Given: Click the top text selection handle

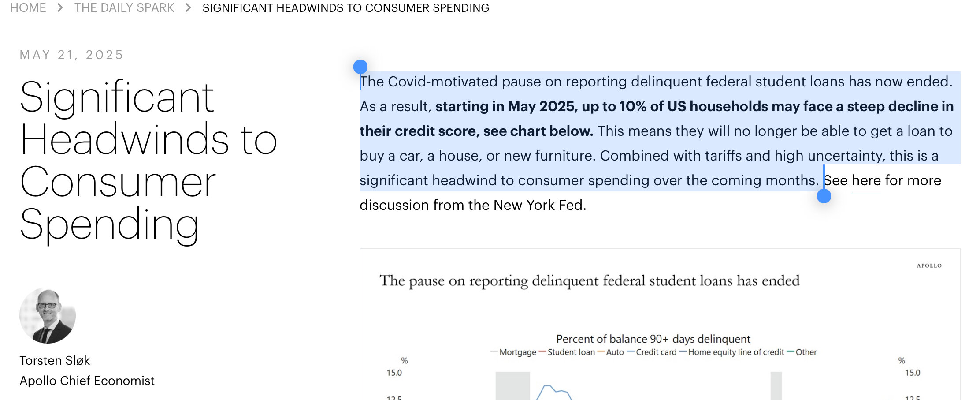Looking at the screenshot, I should click(360, 67).
